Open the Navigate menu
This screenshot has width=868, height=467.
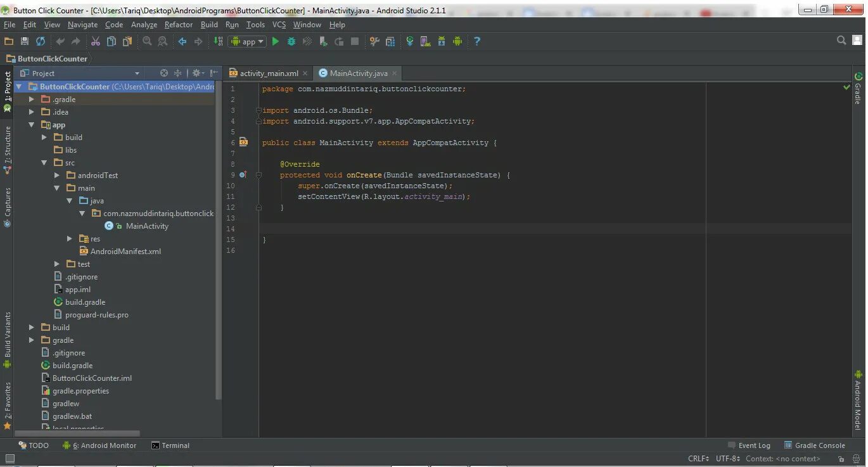(82, 25)
